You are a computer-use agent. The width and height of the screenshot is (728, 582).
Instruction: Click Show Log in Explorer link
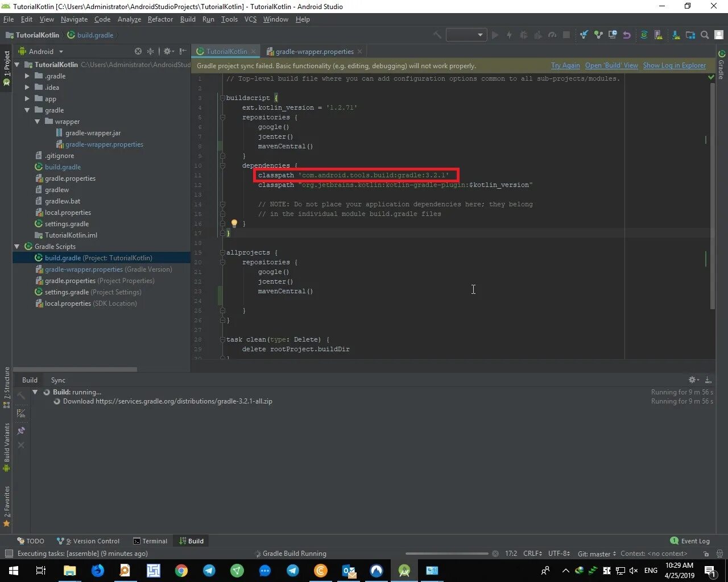click(x=675, y=65)
